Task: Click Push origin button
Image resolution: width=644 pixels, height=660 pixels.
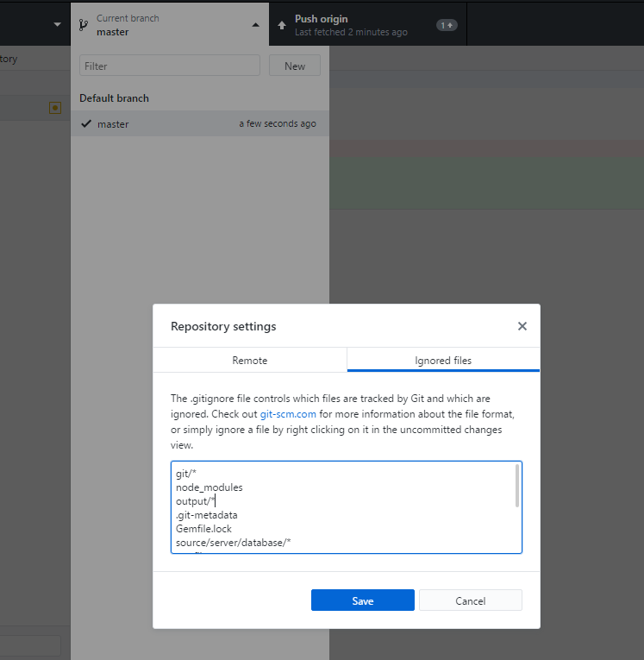Action: click(x=367, y=24)
